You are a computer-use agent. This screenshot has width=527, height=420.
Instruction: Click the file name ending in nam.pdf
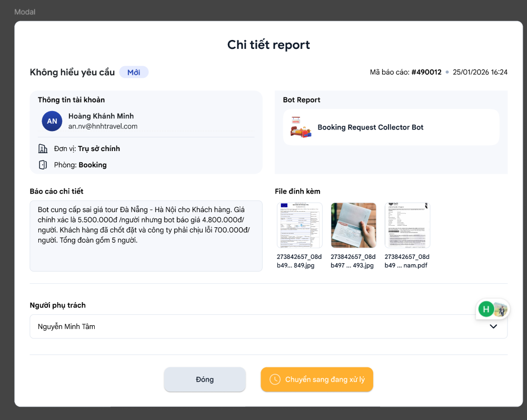(407, 261)
